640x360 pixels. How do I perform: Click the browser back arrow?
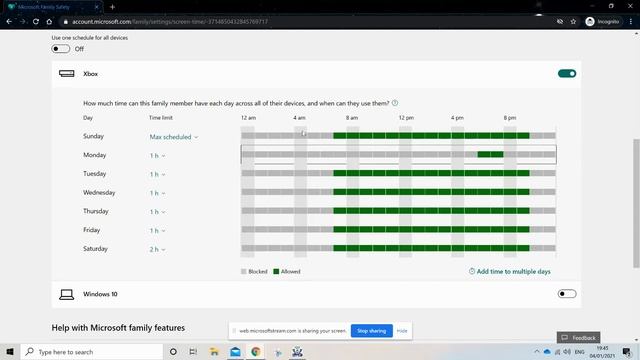point(9,22)
